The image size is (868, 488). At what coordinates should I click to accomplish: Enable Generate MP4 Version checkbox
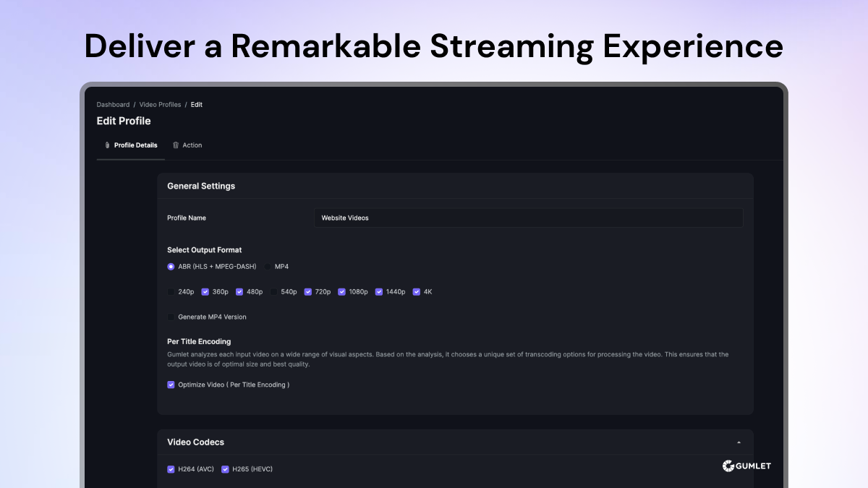click(171, 317)
